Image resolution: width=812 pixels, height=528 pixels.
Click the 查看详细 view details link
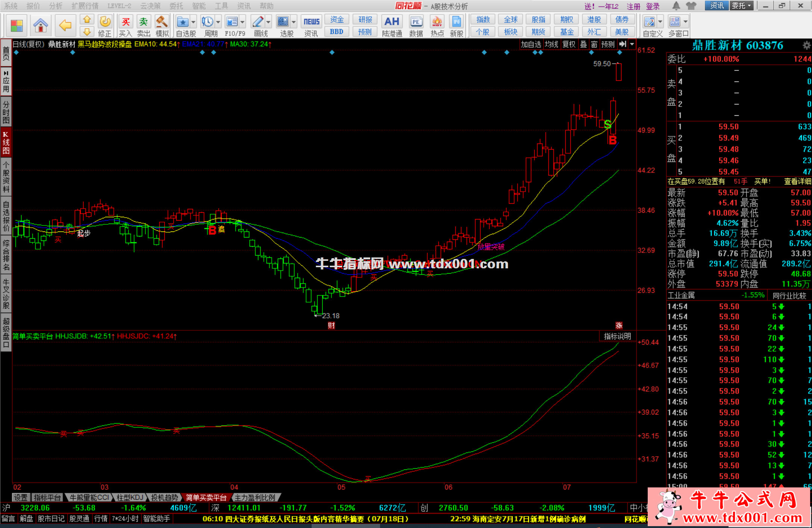(797, 182)
